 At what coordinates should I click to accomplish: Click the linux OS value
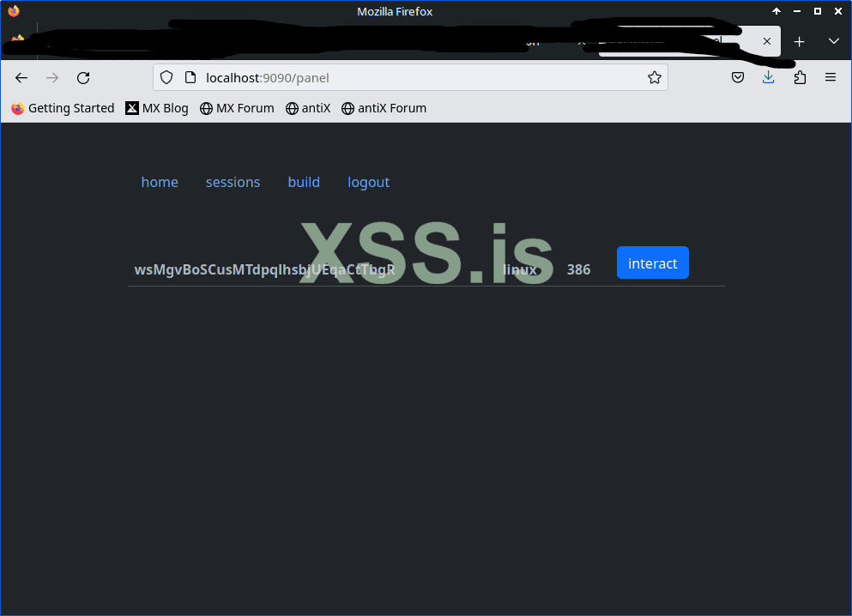(520, 269)
